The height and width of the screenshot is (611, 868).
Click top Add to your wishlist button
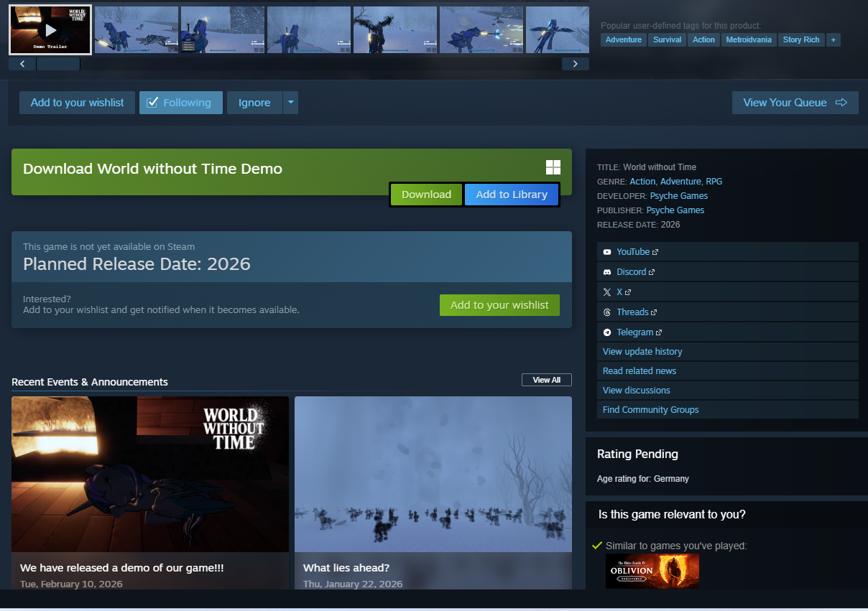(x=77, y=103)
